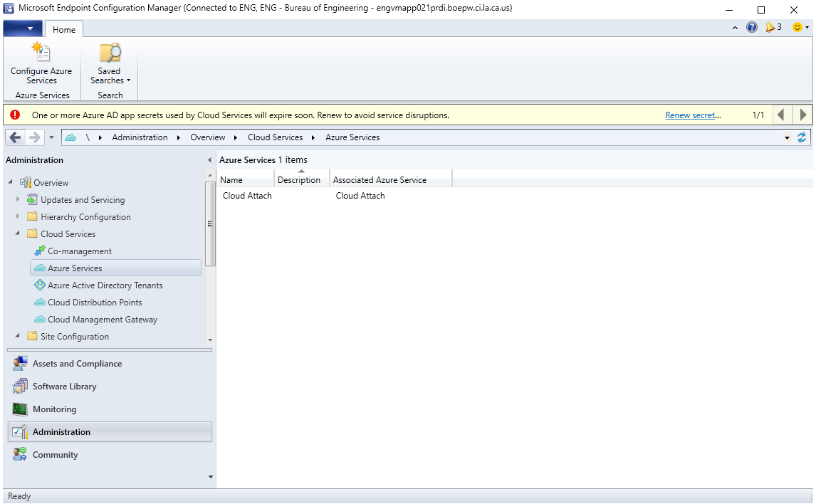Click scroll up arrow of navigation tree
Screen dimensions: 816x504
click(x=210, y=177)
